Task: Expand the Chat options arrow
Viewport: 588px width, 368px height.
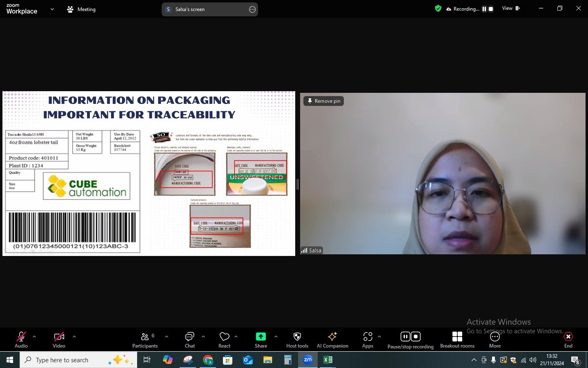Action: click(x=203, y=337)
